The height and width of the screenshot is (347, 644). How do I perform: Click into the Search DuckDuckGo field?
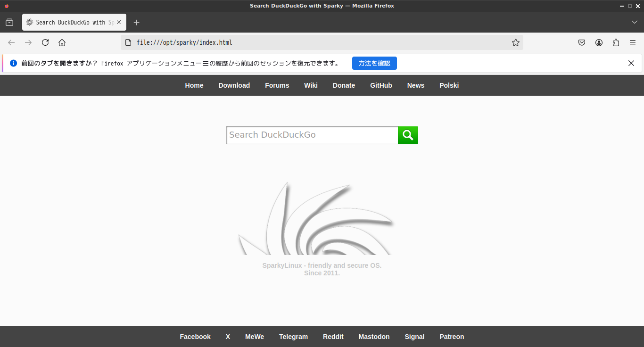(x=312, y=135)
